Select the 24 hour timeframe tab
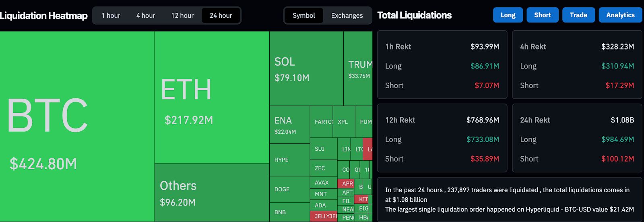The image size is (644, 222). click(221, 16)
